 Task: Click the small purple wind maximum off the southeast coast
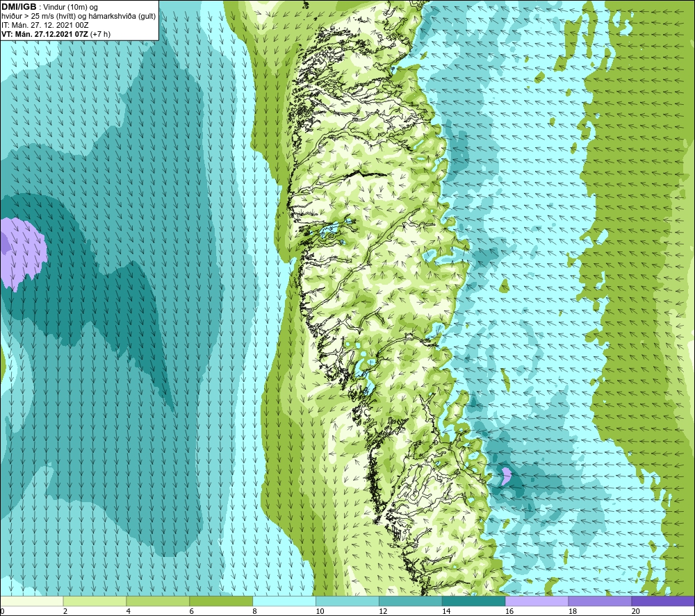point(506,476)
